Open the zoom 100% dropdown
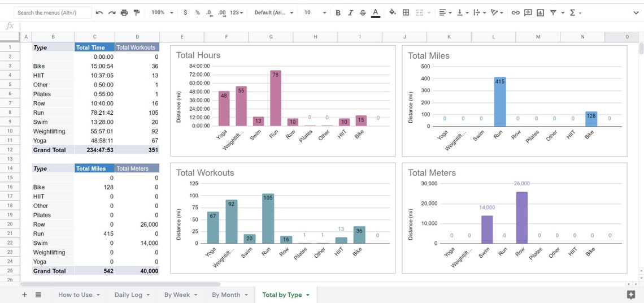This screenshot has width=644, height=303. coord(162,13)
